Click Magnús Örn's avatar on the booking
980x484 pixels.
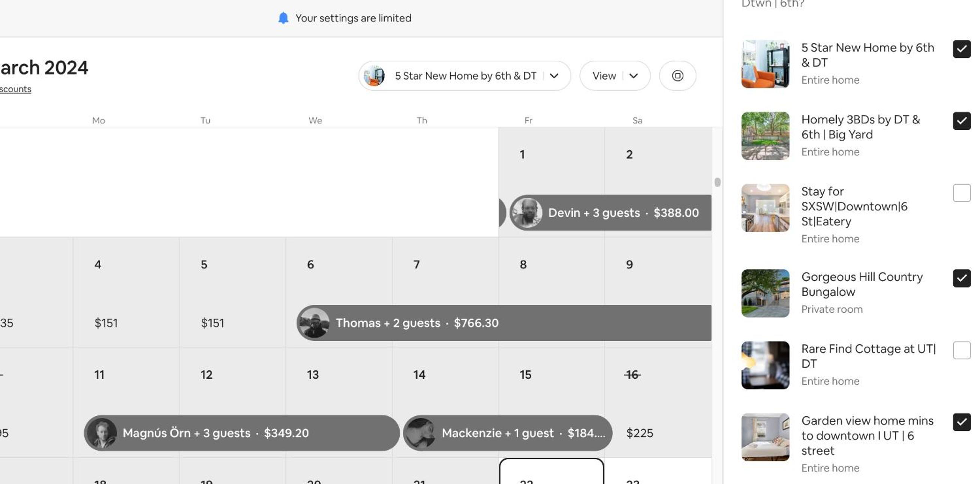pyautogui.click(x=102, y=433)
